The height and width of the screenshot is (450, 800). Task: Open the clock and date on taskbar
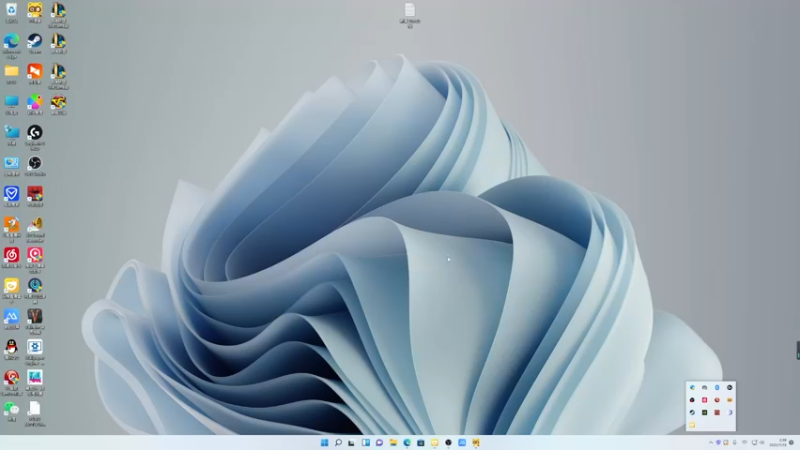tap(780, 442)
